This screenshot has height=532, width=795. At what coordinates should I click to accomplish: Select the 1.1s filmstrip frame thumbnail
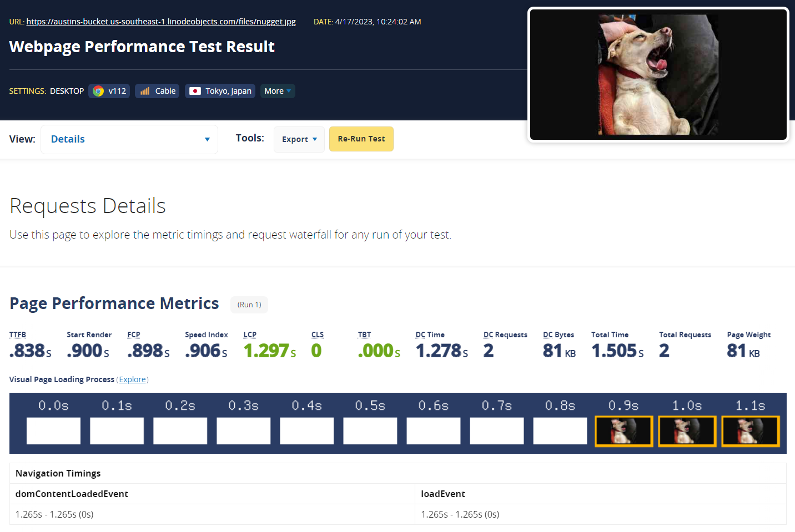(750, 431)
